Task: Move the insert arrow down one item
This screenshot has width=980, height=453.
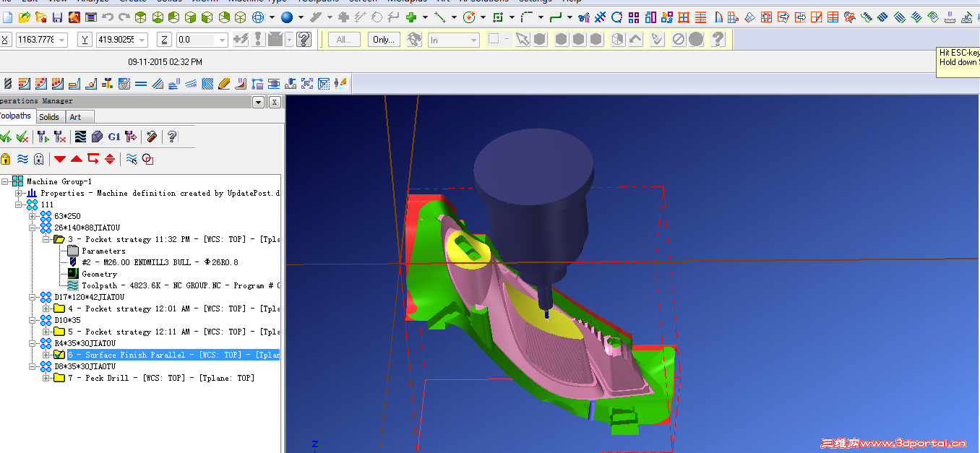Action: point(60,159)
